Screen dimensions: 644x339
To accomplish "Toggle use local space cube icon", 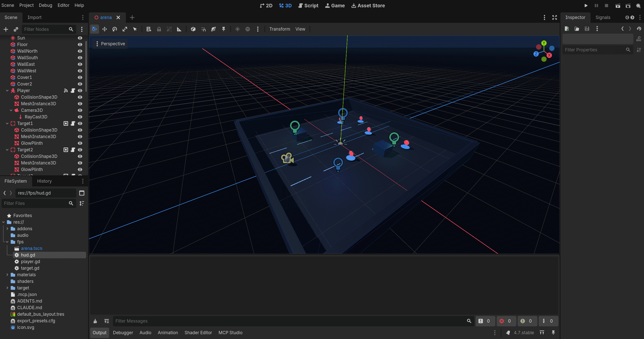I will 193,29.
